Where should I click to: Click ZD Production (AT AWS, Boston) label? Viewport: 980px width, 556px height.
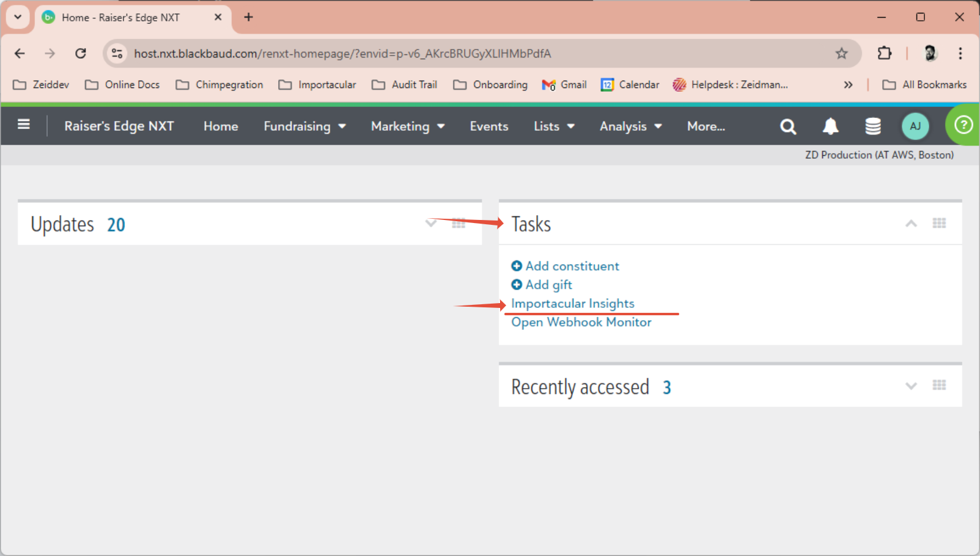(x=879, y=155)
